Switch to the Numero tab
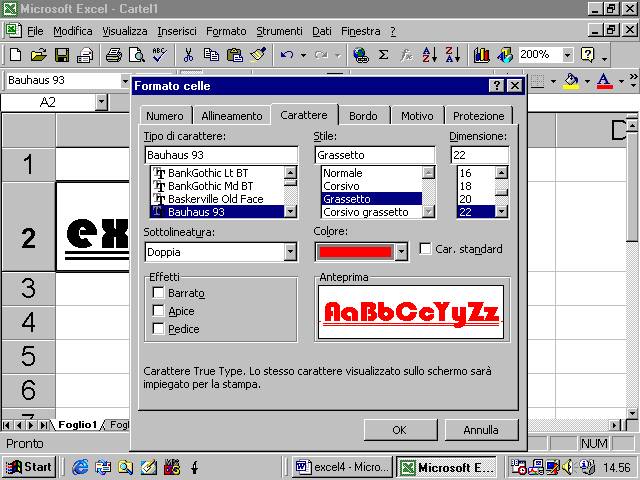The width and height of the screenshot is (640, 480). point(165,116)
